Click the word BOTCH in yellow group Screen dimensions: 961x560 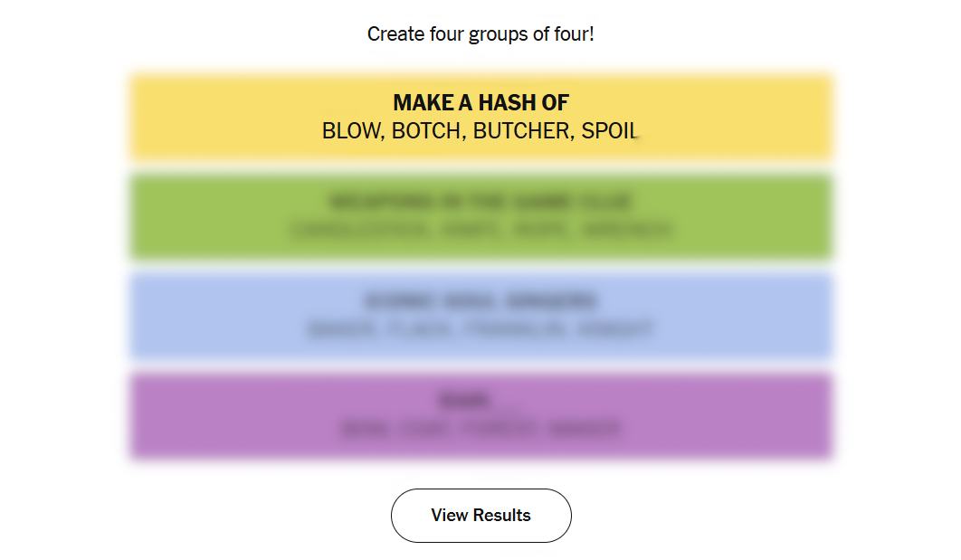coord(427,131)
